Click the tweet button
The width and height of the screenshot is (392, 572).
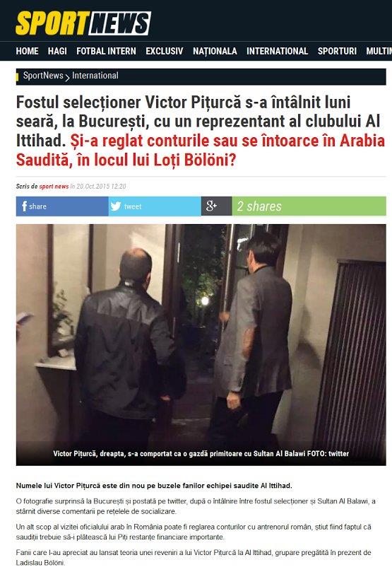(155, 206)
